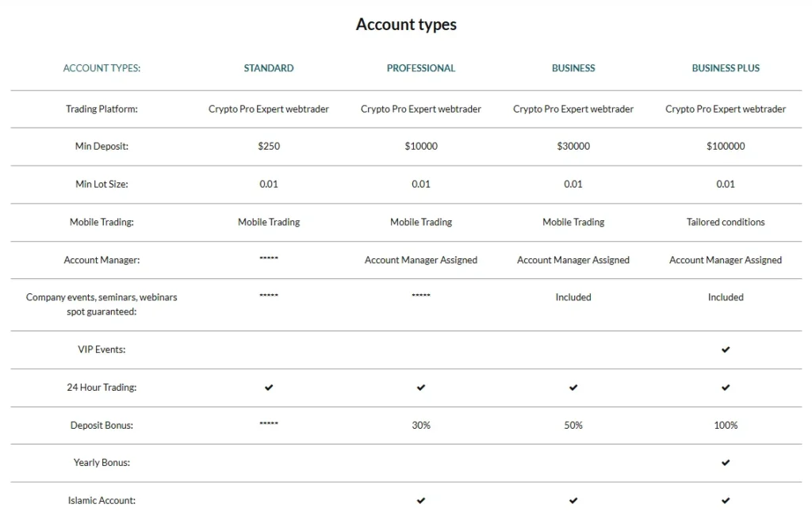Select the PROFESSIONAL column header
Screen dimensions: 812x531
[421, 68]
